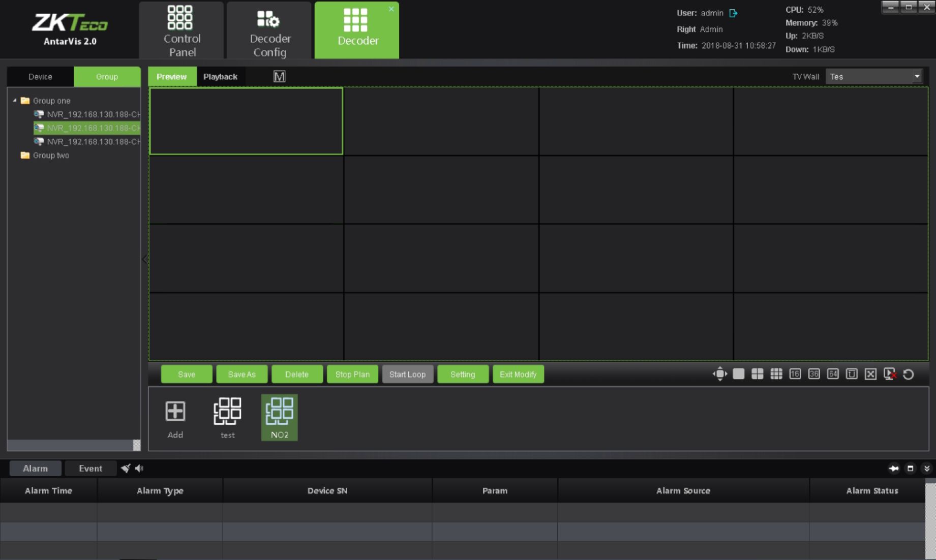This screenshot has width=936, height=560.
Task: Select the four-window split layout icon
Action: click(x=757, y=374)
